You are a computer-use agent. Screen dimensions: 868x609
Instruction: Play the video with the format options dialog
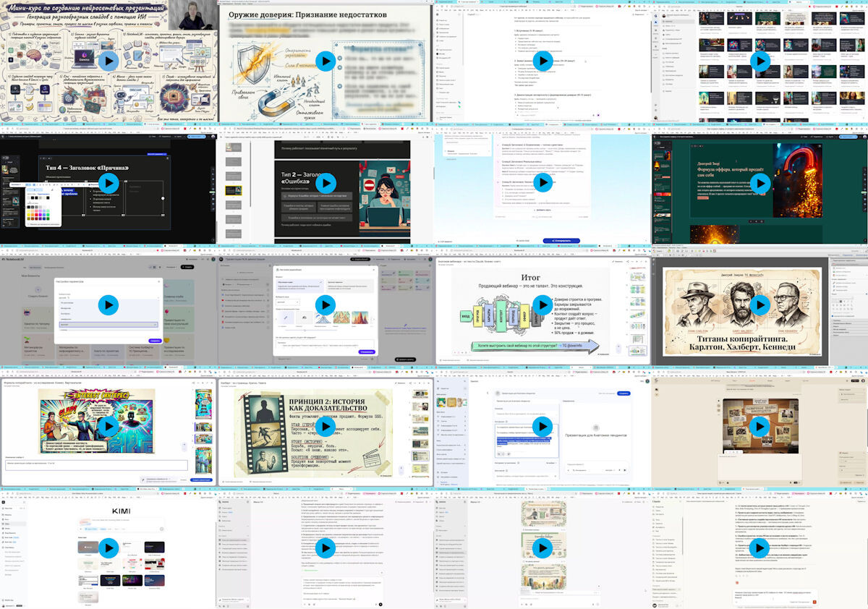coord(325,304)
